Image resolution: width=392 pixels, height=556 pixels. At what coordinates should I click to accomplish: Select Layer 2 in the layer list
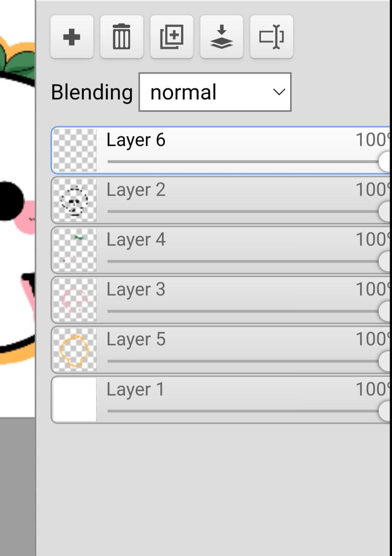pyautogui.click(x=136, y=190)
